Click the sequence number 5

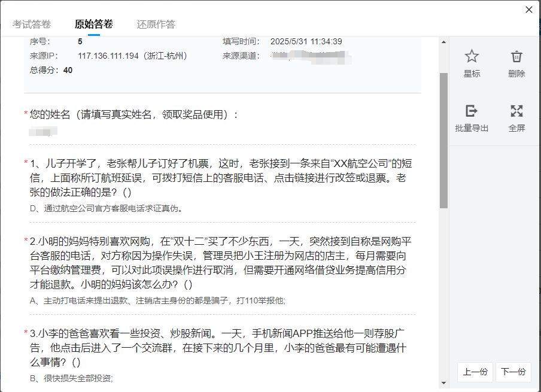[x=80, y=41]
